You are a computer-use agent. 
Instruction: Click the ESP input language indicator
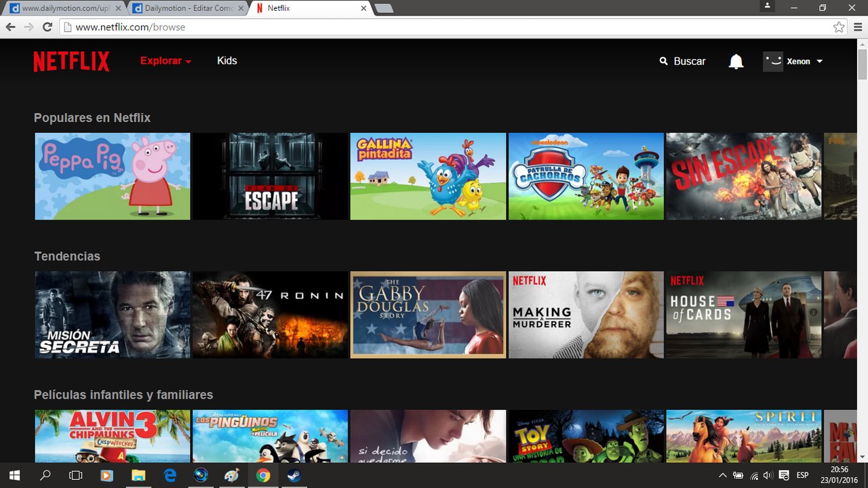pyautogui.click(x=802, y=475)
